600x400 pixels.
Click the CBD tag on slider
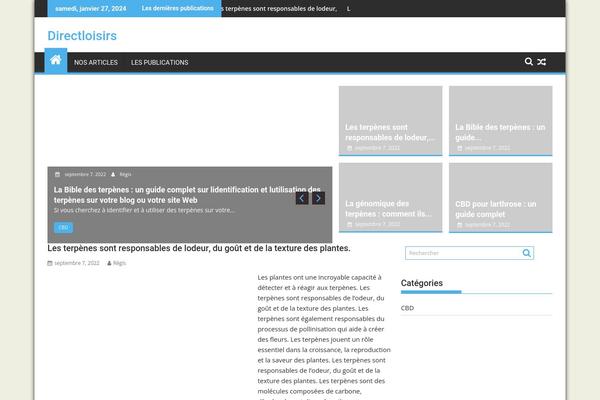(64, 228)
